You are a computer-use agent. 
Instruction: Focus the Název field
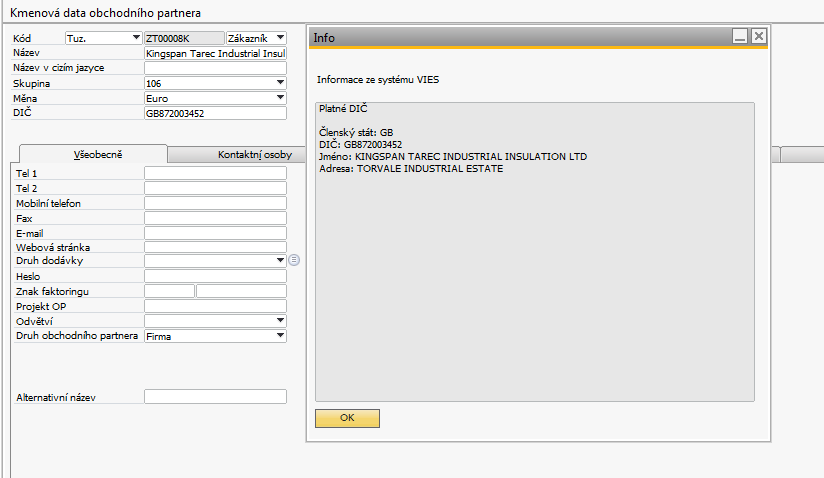(215, 53)
